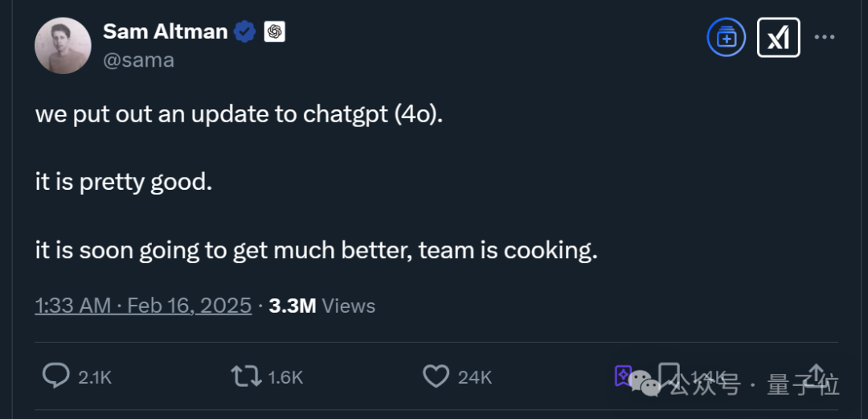Click the blue circular subscribe icon
Viewport: 868px width, 419px height.
pyautogui.click(x=727, y=38)
